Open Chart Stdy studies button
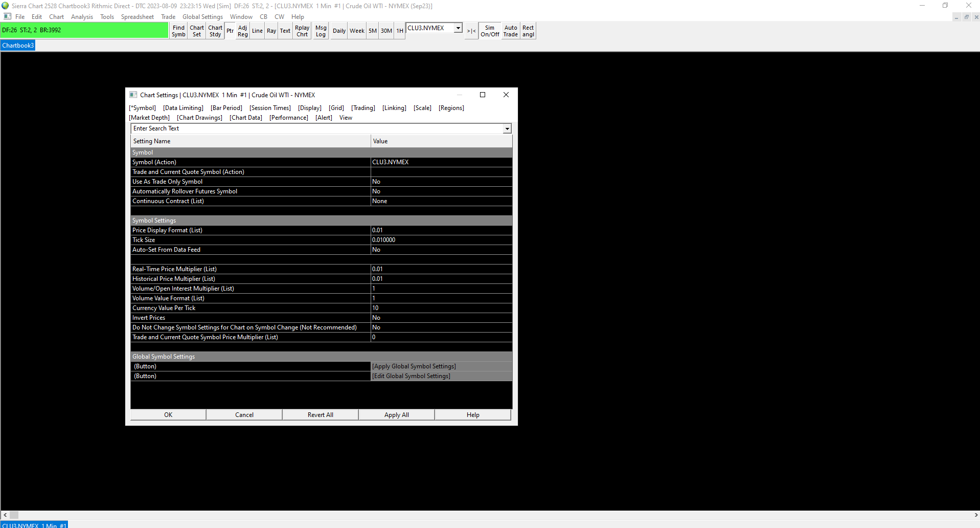The image size is (980, 528). [x=215, y=31]
